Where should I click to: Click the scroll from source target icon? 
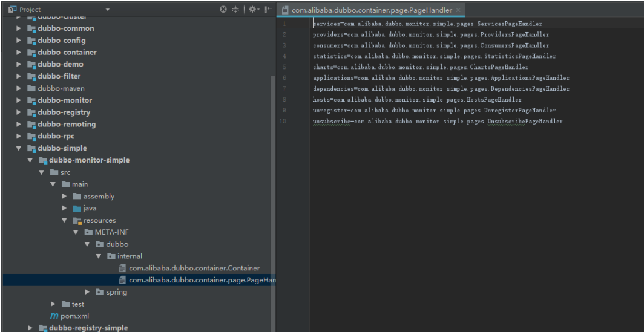coord(223,10)
